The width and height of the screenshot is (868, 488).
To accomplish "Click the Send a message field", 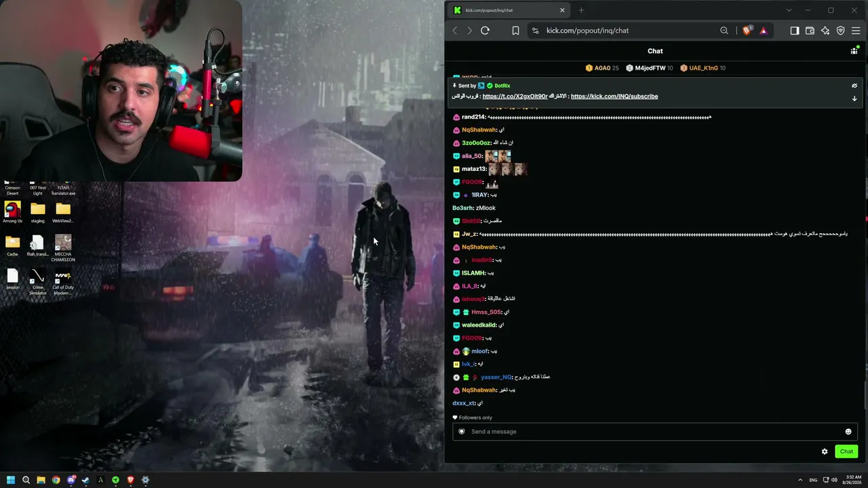I will tap(655, 432).
